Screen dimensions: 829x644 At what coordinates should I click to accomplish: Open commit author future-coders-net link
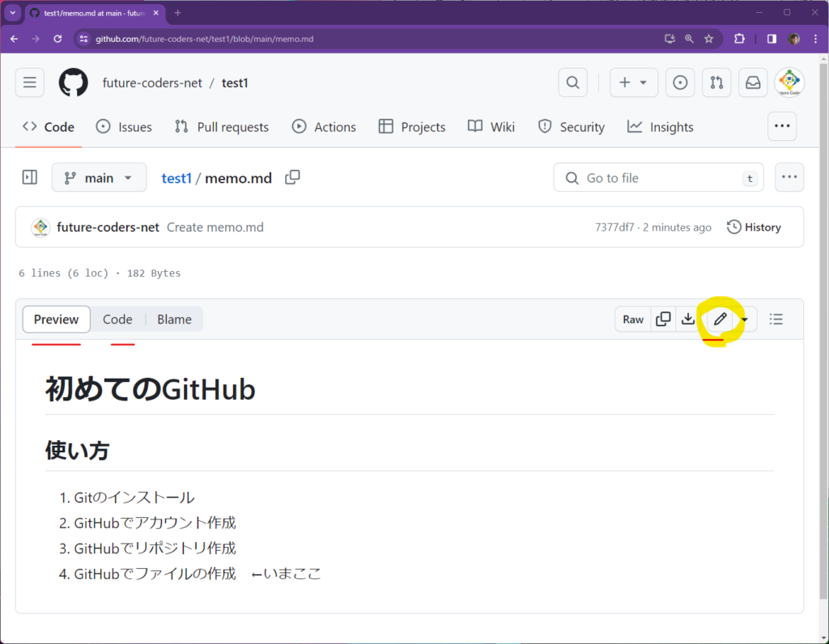tap(108, 227)
